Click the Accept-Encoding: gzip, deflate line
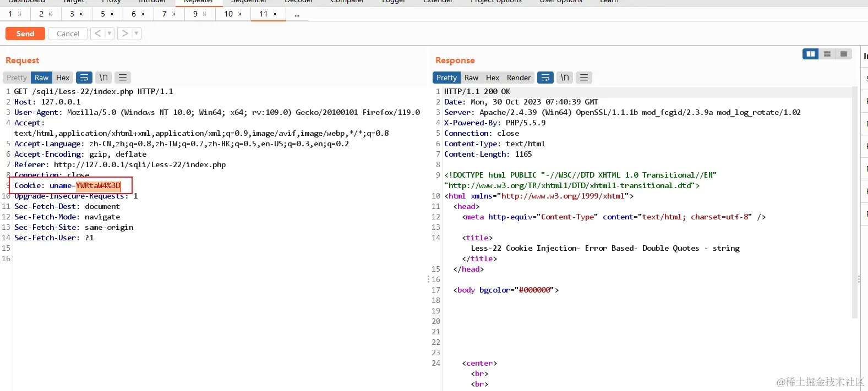The height and width of the screenshot is (391, 868). pyautogui.click(x=80, y=154)
